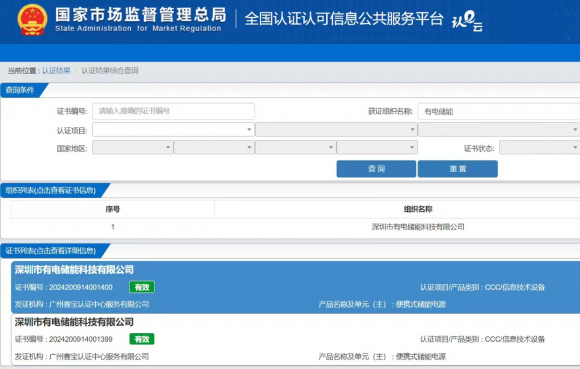Click the 认e云 logo icon

468,21
